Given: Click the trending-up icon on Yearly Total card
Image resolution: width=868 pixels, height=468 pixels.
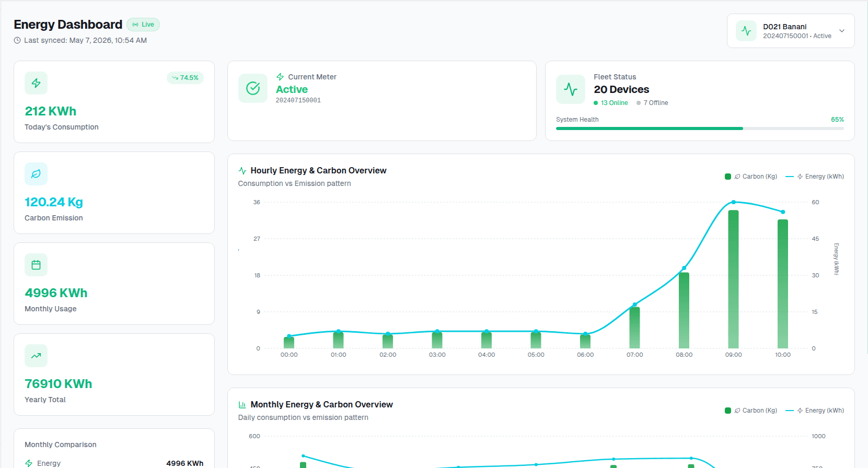Looking at the screenshot, I should coord(36,356).
